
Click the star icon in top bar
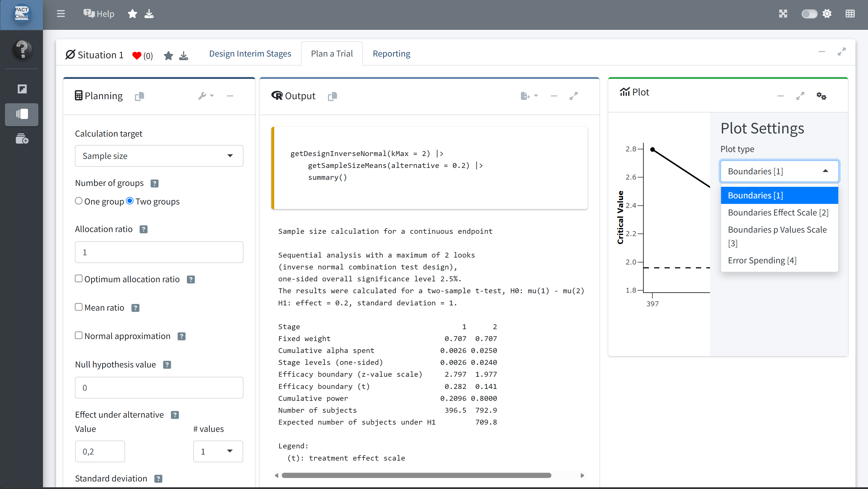click(x=132, y=14)
